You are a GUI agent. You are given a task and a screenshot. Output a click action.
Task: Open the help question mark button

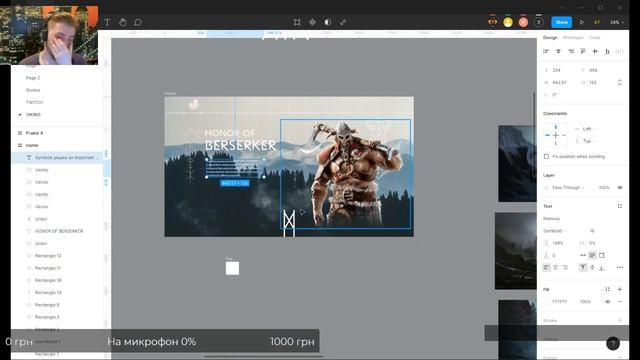pos(613,344)
